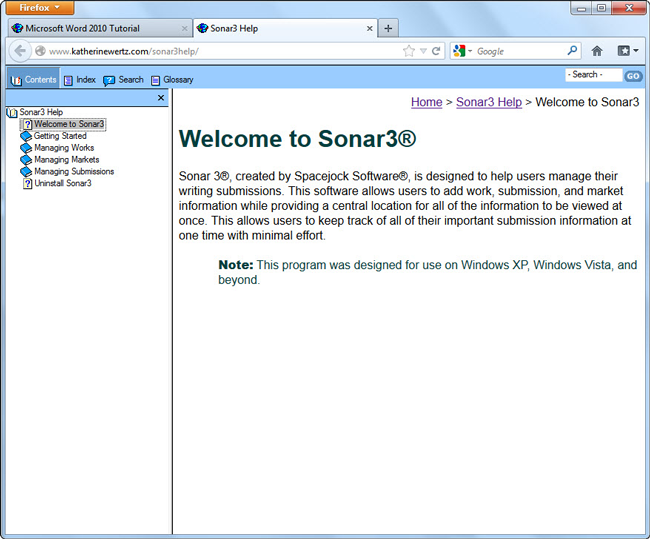Click the Uninstall Sonar3 question-mark icon
The width and height of the screenshot is (650, 539).
point(27,184)
